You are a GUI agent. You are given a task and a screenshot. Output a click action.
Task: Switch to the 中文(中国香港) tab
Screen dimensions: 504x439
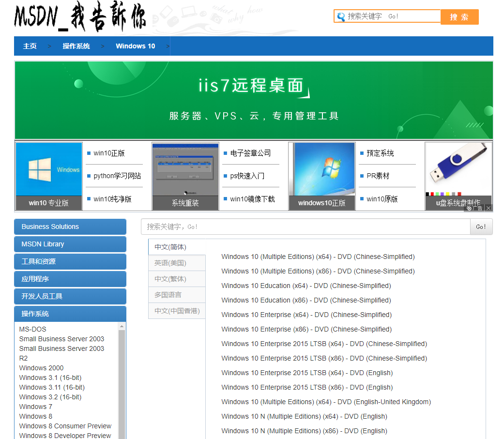[177, 311]
